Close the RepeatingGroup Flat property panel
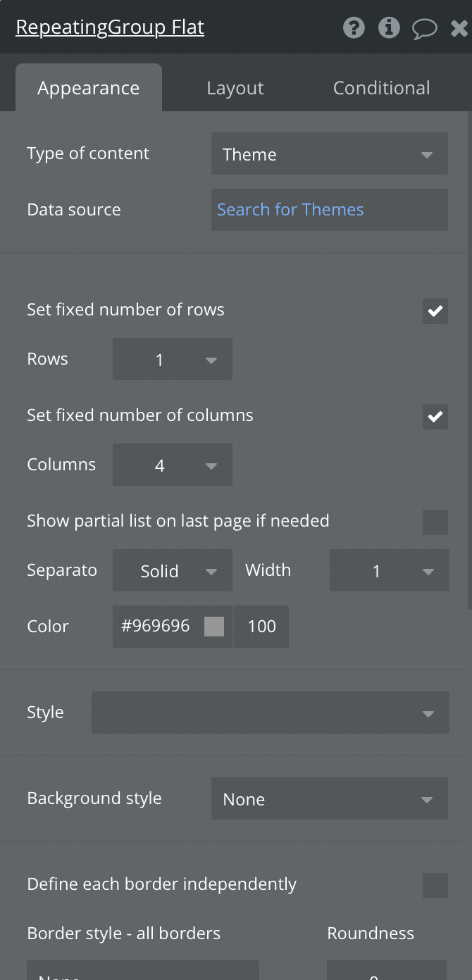Image resolution: width=472 pixels, height=980 pixels. (x=459, y=28)
